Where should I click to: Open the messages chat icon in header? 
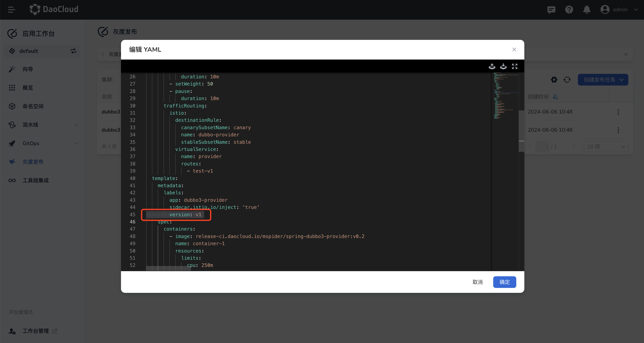(x=551, y=9)
